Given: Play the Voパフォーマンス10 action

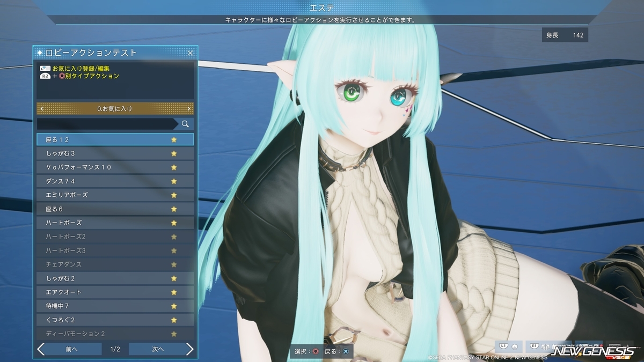Looking at the screenshot, I should click(115, 167).
